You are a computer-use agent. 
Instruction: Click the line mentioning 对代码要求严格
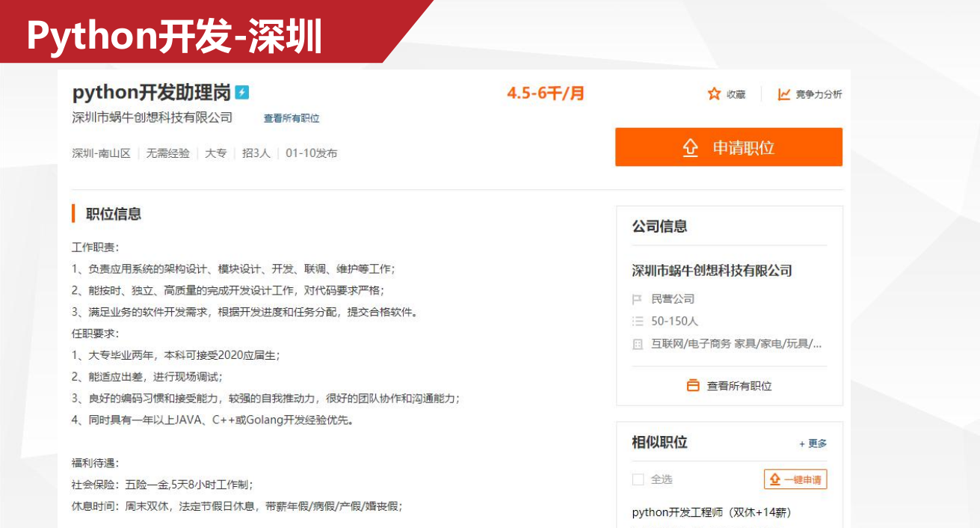[228, 290]
